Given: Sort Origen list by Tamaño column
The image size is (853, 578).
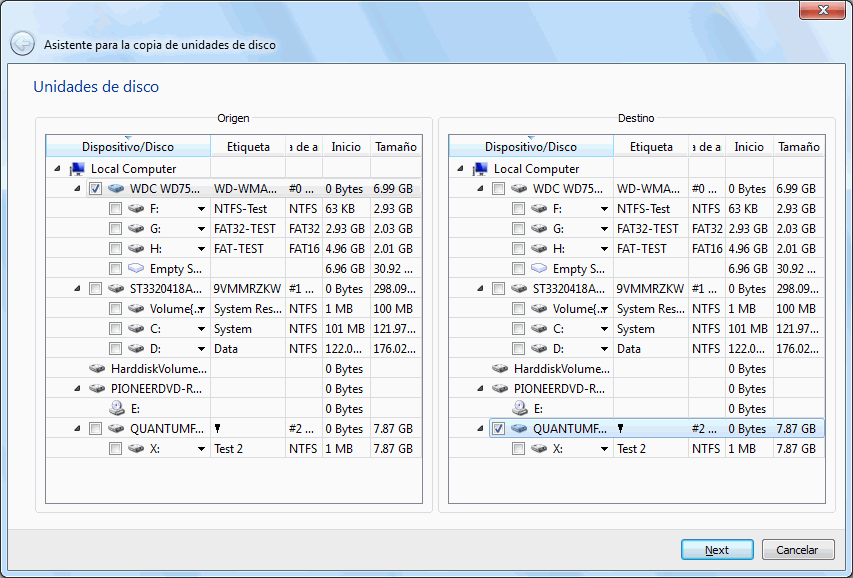Looking at the screenshot, I should coord(396,146).
